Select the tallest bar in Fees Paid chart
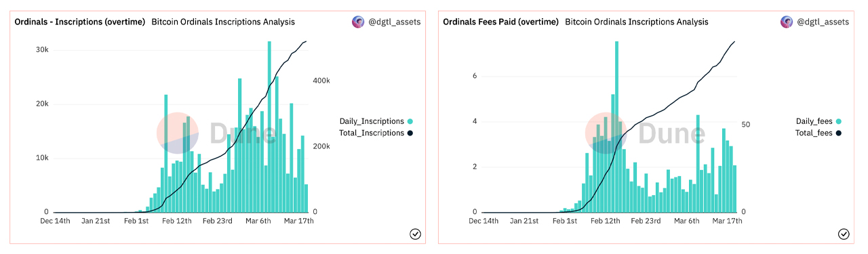Screen dimensions: 868x254 click(616, 127)
